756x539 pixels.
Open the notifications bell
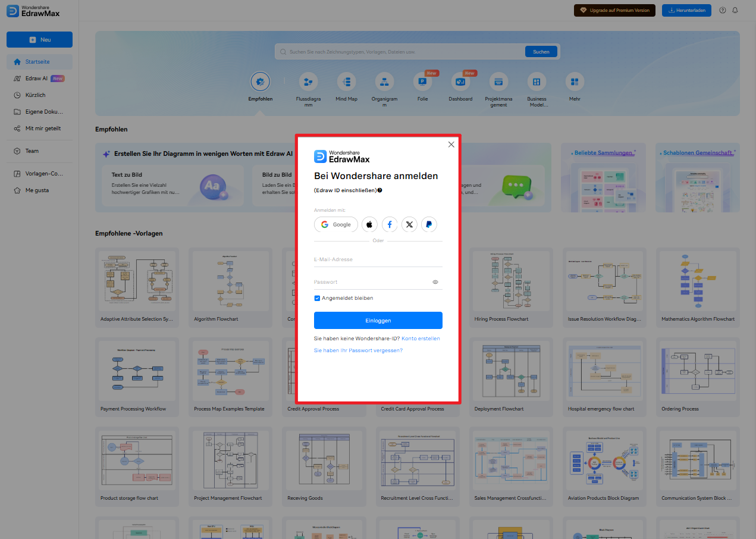coord(735,10)
